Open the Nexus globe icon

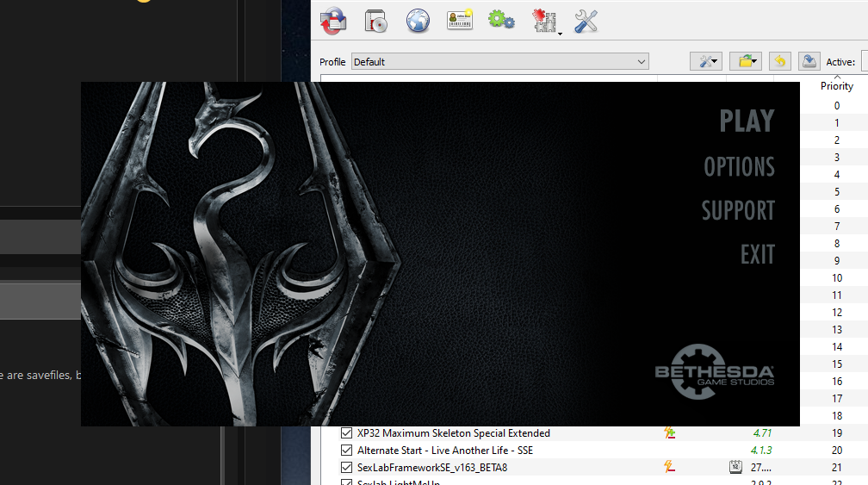418,21
